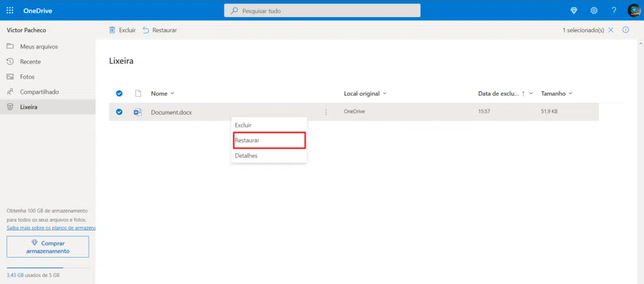Click the OneDrive original location cell
This screenshot has width=644, height=284.
[x=355, y=111]
